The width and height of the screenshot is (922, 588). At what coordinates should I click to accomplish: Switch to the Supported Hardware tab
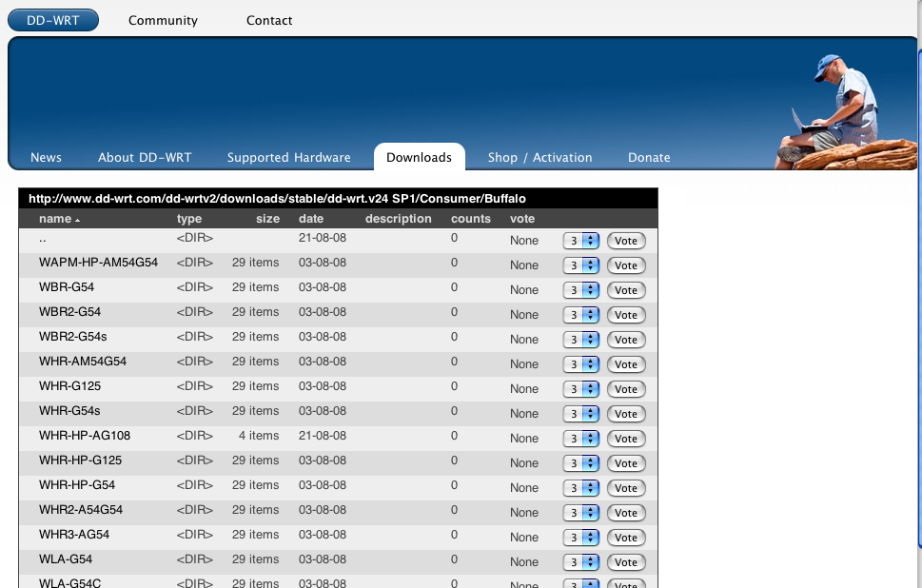pos(288,158)
